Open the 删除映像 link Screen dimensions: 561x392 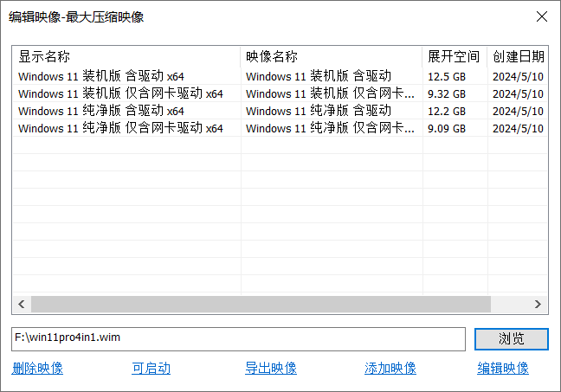[37, 369]
